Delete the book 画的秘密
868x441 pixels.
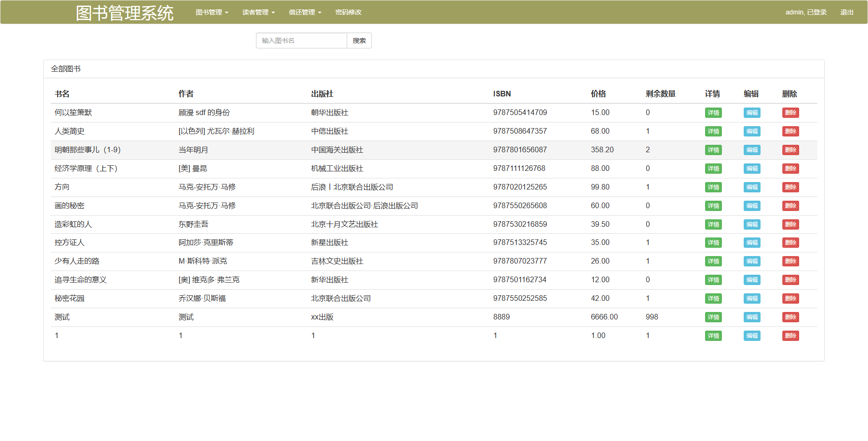pyautogui.click(x=790, y=206)
